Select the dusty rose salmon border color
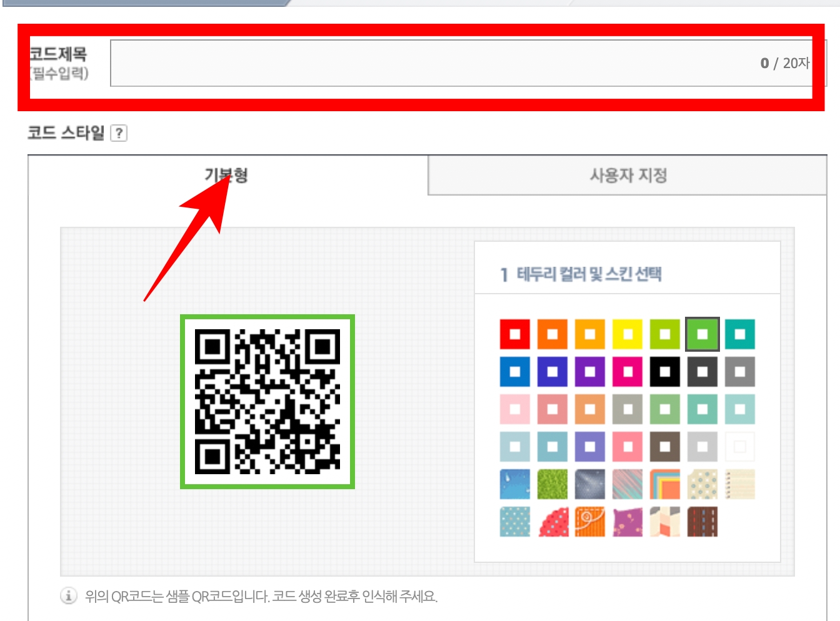 [x=552, y=409]
